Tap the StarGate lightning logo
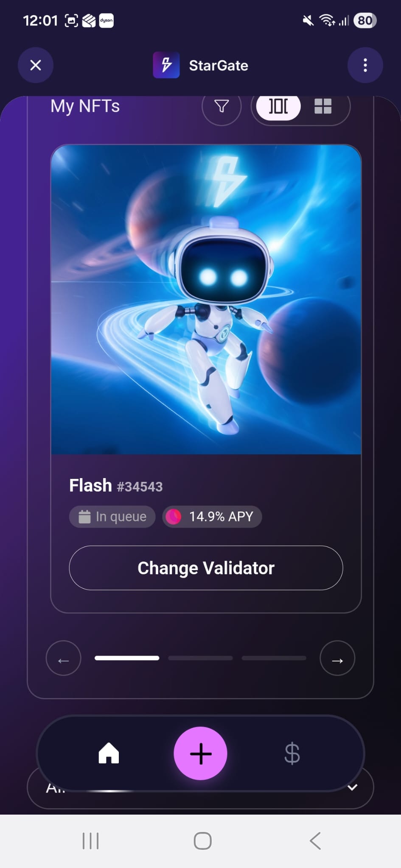 [x=166, y=65]
